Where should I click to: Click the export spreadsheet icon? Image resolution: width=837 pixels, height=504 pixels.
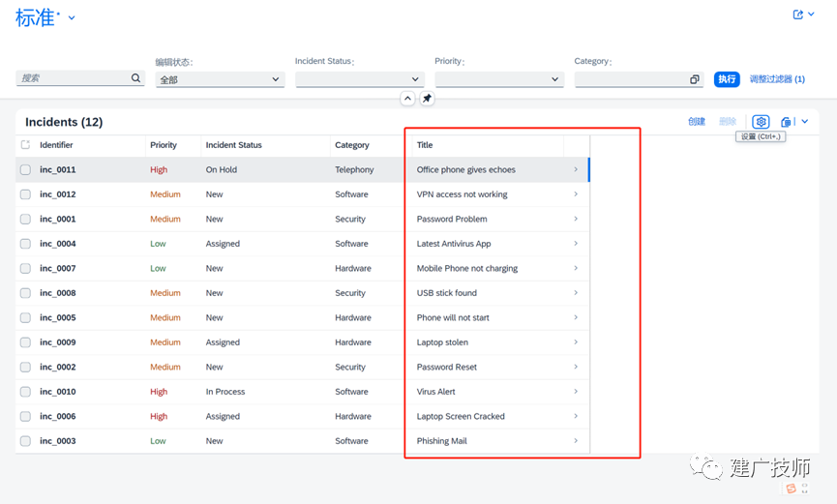click(x=786, y=122)
